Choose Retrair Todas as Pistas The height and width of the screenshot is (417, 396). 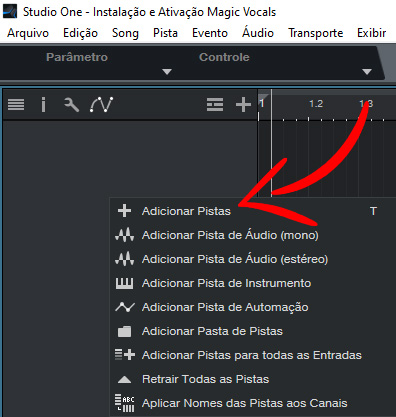point(253,379)
